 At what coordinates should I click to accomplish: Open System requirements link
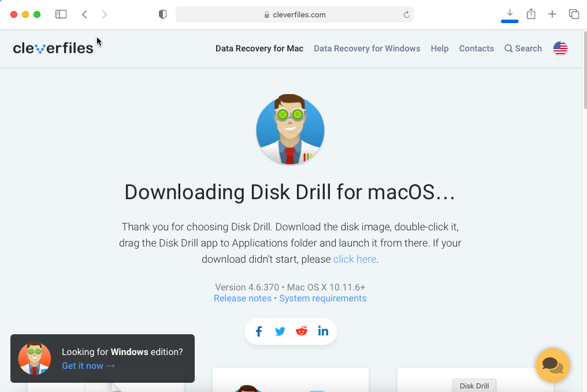tap(323, 298)
